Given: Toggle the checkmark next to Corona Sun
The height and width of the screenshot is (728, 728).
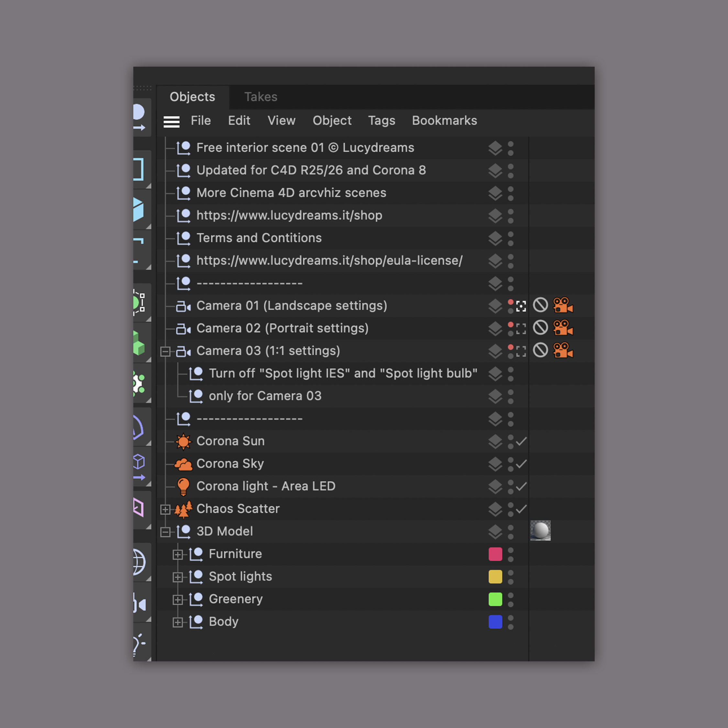Looking at the screenshot, I should coord(522,441).
